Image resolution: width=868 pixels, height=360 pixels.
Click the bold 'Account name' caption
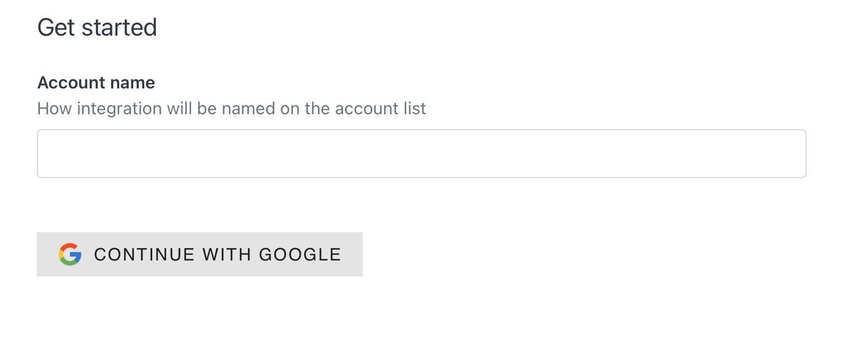pos(96,82)
